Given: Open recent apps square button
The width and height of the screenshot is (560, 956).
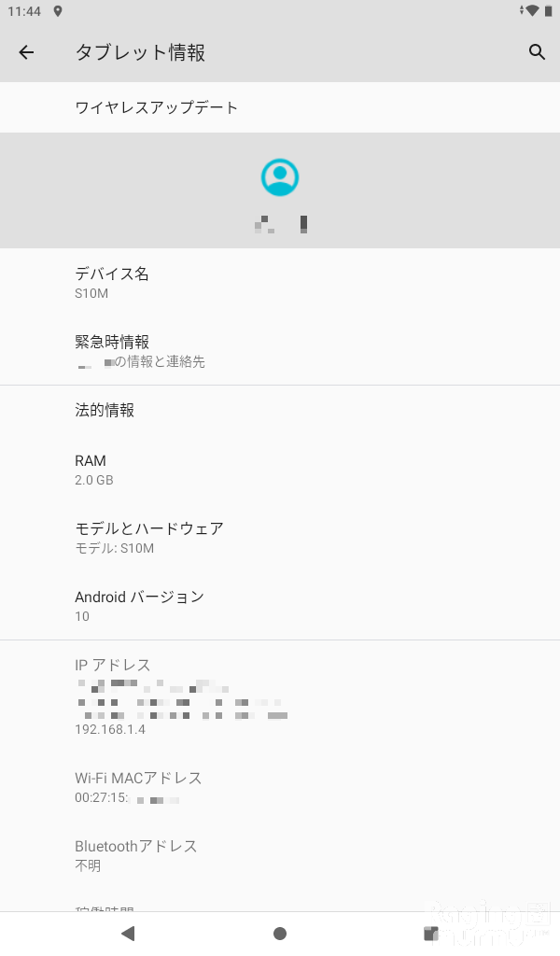Looking at the screenshot, I should click(431, 933).
